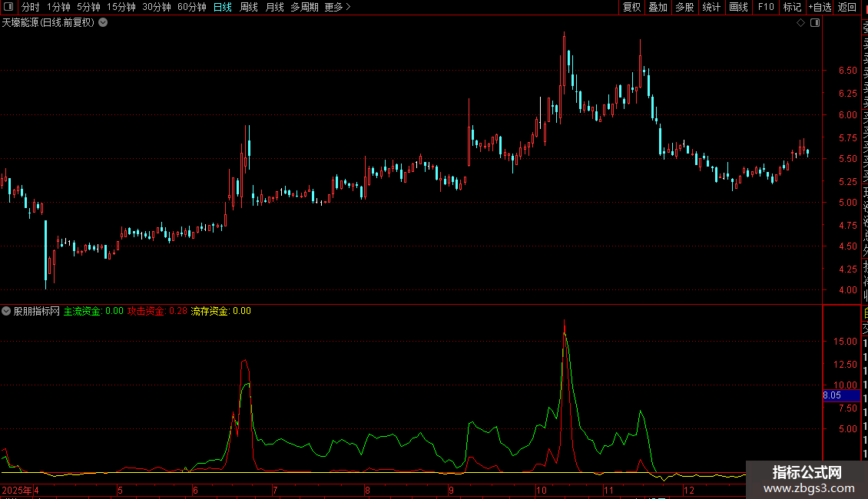Open indicator dropdown beside 股朋指标网

[6, 311]
